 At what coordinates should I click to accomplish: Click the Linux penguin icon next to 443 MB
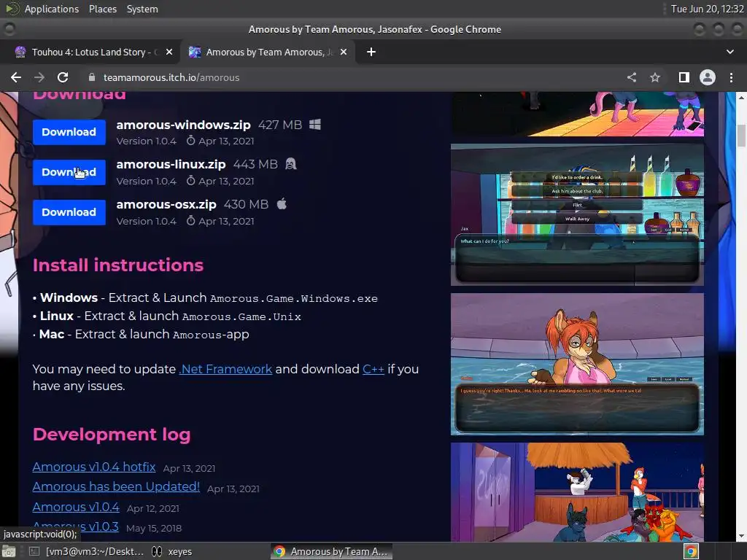[x=290, y=164]
